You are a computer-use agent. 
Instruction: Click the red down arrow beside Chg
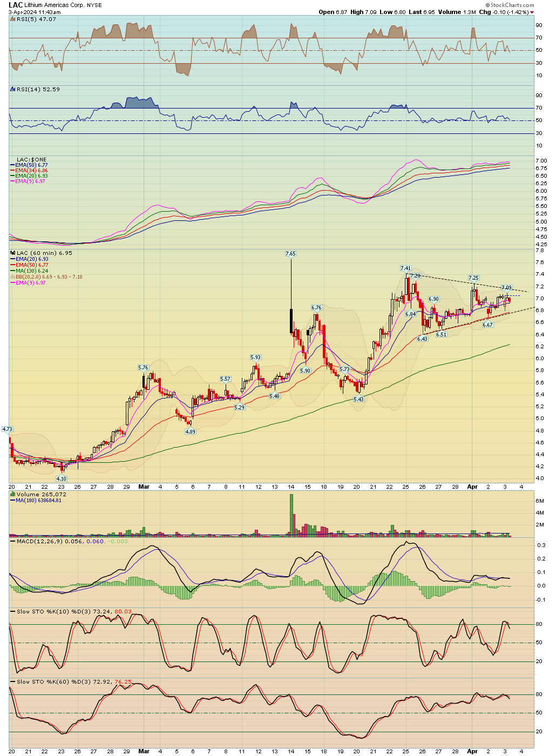[532, 12]
